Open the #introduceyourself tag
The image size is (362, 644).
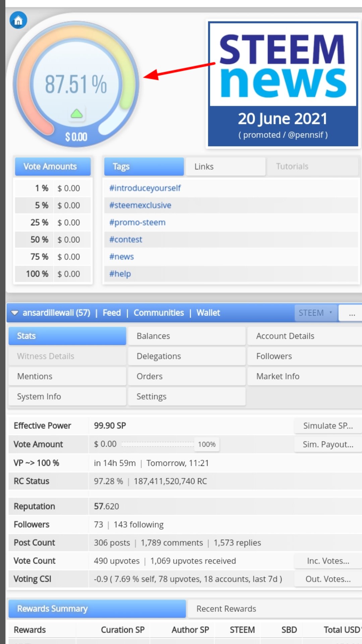[145, 188]
